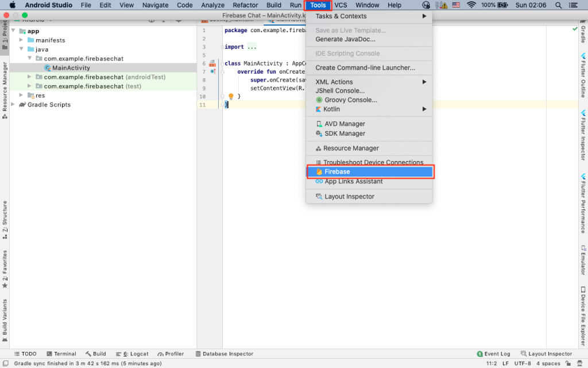The height and width of the screenshot is (368, 588).
Task: Open Database Inspector tool window
Action: click(x=225, y=354)
